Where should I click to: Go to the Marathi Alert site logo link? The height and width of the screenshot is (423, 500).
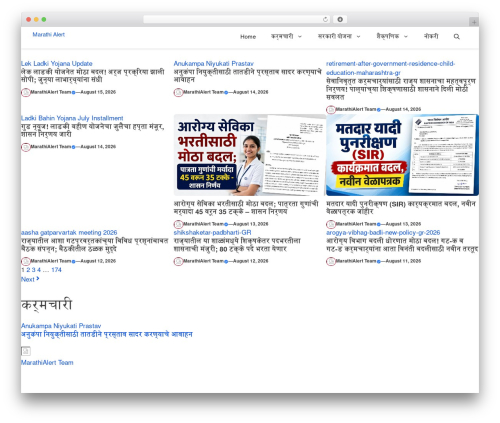[x=49, y=35]
